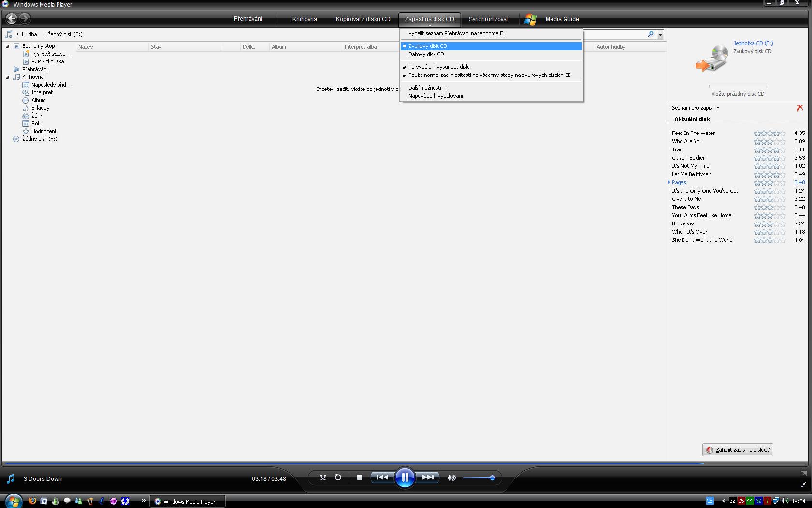This screenshot has width=812, height=508.
Task: Sort by Autor hudby column header
Action: [x=630, y=47]
